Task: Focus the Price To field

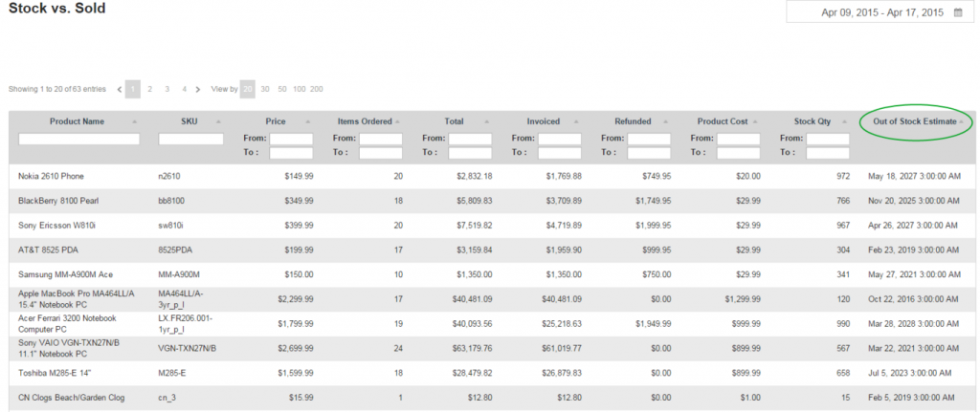Action: point(291,153)
